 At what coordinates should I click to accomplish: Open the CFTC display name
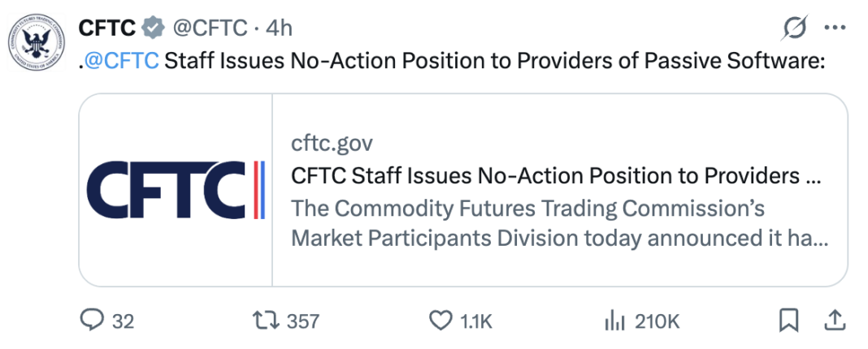(106, 28)
